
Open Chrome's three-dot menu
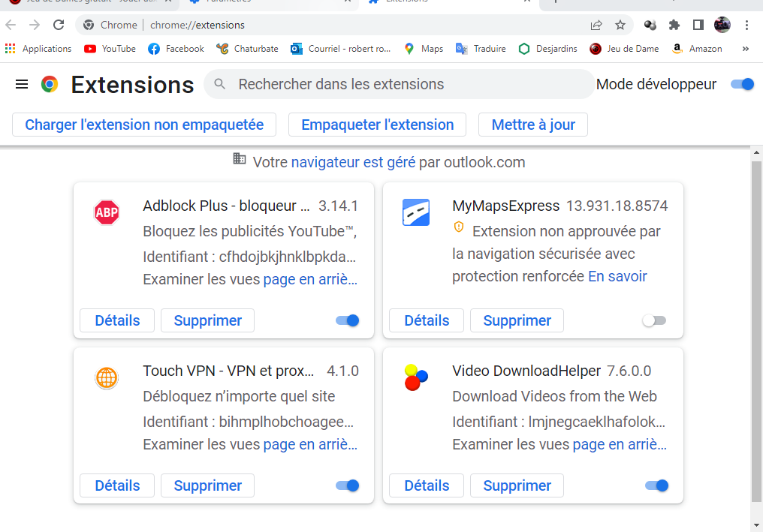(746, 25)
